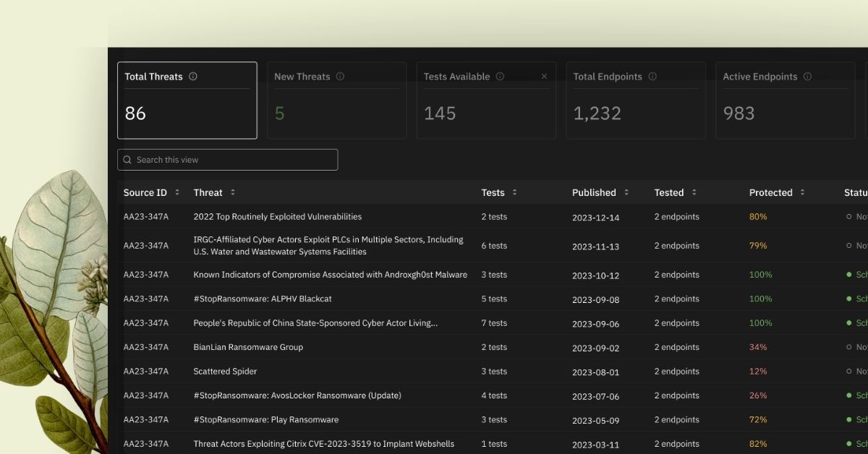
Task: Select the Active Endpoints card
Action: [786, 100]
